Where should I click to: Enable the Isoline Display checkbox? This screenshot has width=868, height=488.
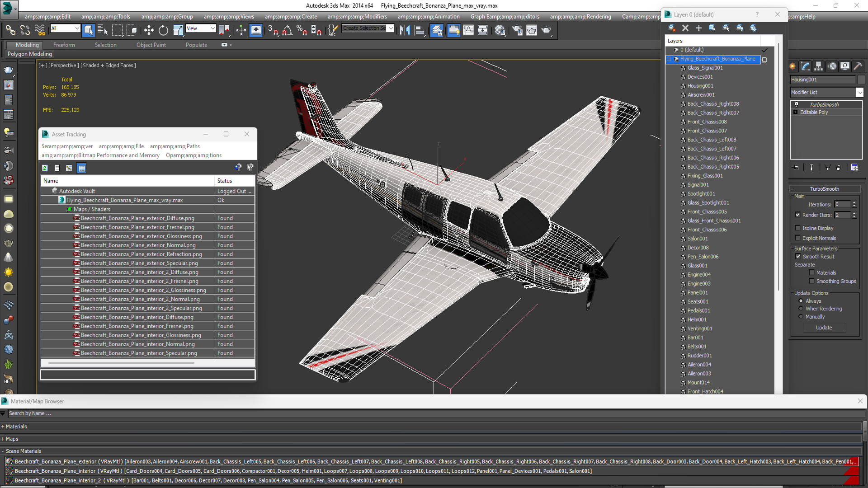point(797,228)
